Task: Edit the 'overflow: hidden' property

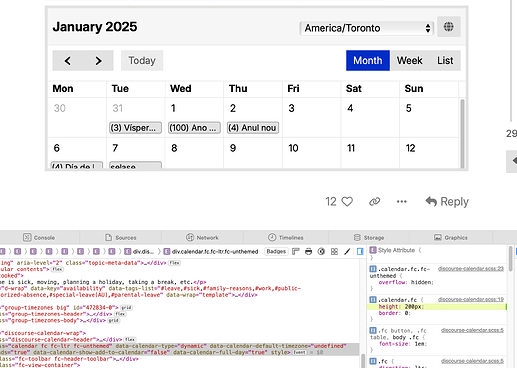Action: 406,282
